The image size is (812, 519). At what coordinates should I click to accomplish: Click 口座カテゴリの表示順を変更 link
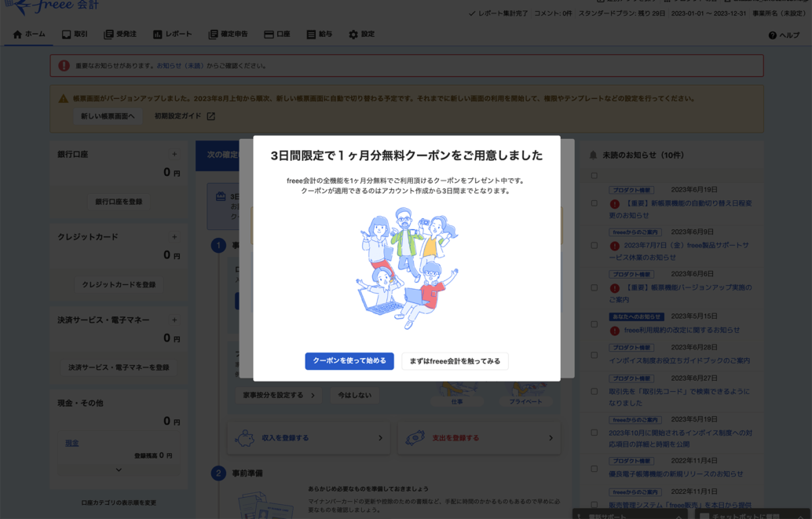click(119, 503)
